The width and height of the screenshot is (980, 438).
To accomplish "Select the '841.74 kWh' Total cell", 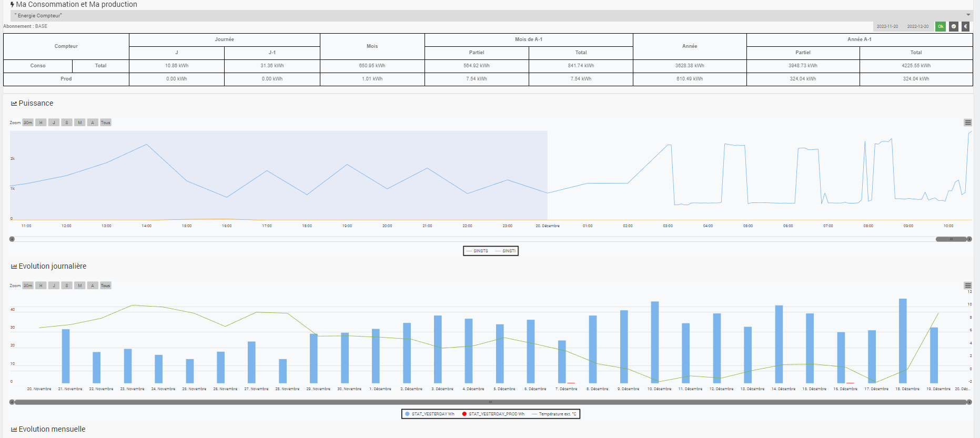I will pyautogui.click(x=581, y=66).
